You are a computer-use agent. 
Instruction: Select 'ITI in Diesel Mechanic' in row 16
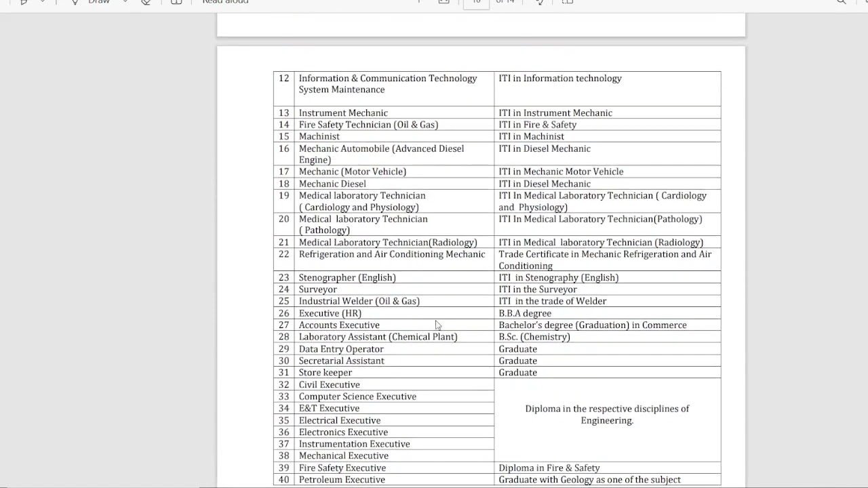[x=545, y=148]
